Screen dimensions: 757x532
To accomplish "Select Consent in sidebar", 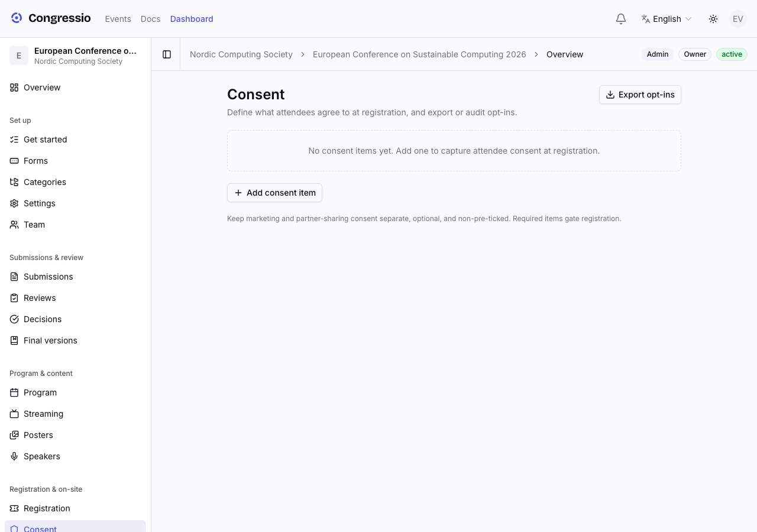I will tap(75, 527).
